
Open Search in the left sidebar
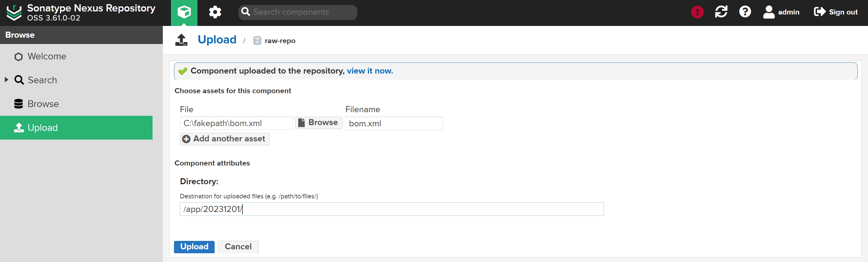tap(43, 80)
